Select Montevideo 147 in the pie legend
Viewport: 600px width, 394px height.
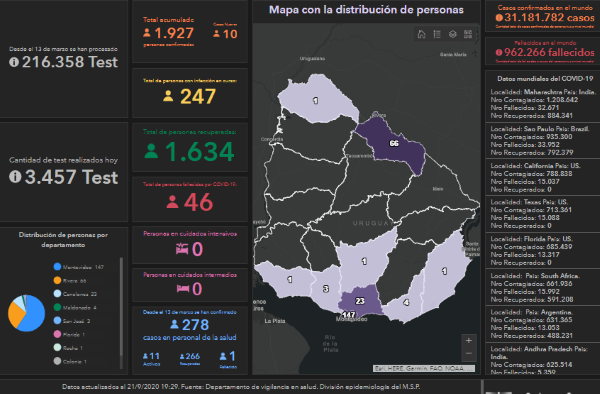(79, 267)
